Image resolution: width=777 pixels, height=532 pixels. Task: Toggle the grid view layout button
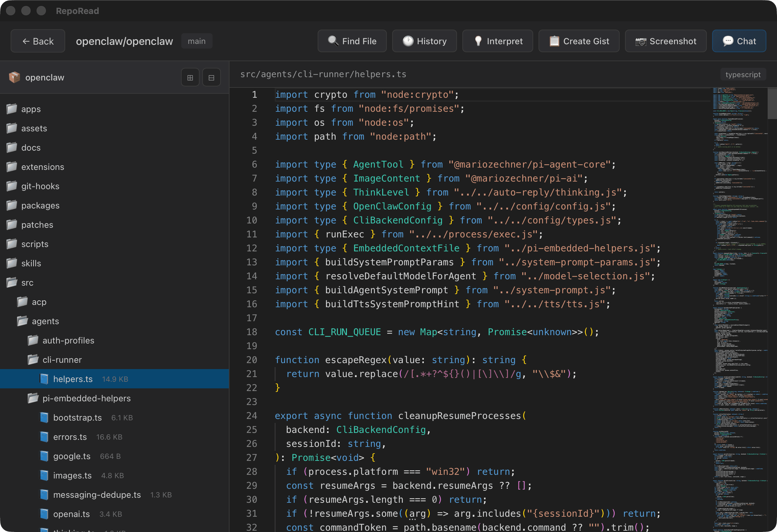click(x=190, y=77)
